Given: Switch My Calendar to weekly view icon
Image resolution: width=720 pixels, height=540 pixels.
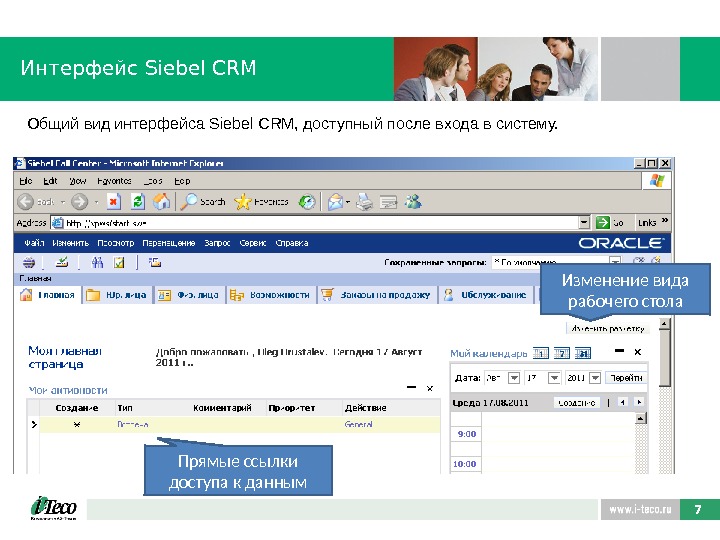Looking at the screenshot, I should [x=562, y=353].
